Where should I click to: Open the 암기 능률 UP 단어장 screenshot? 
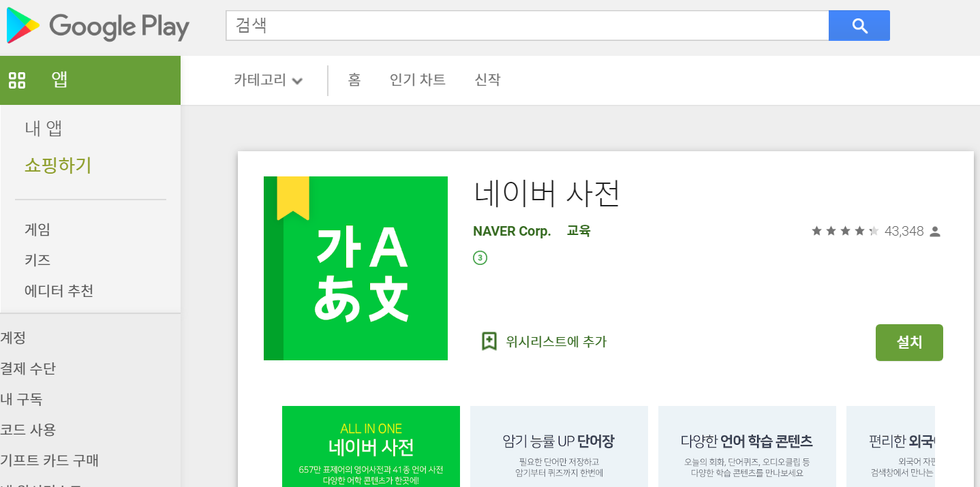click(559, 446)
